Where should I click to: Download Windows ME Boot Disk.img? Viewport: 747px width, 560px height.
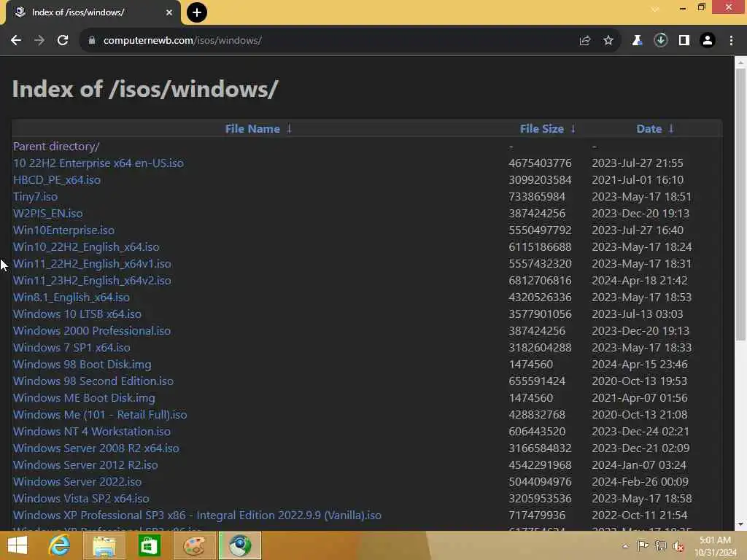coord(84,397)
